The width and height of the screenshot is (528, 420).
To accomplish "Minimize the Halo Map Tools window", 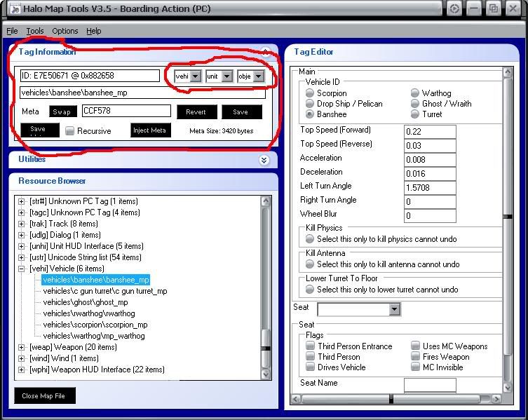I will [x=474, y=8].
